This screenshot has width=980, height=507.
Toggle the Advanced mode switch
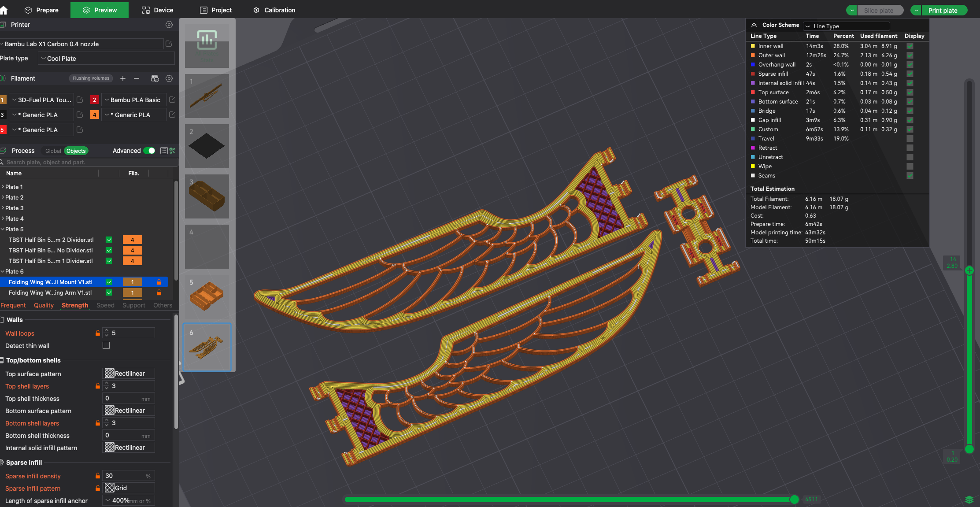[149, 151]
